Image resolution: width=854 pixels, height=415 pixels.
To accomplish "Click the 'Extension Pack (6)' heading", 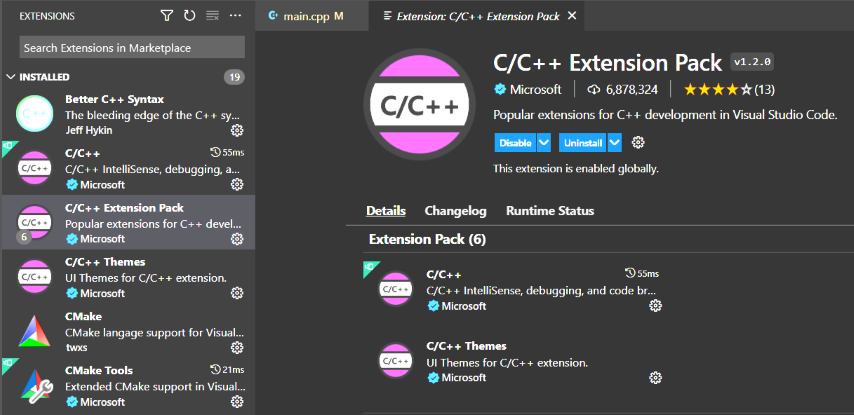I will coord(427,239).
